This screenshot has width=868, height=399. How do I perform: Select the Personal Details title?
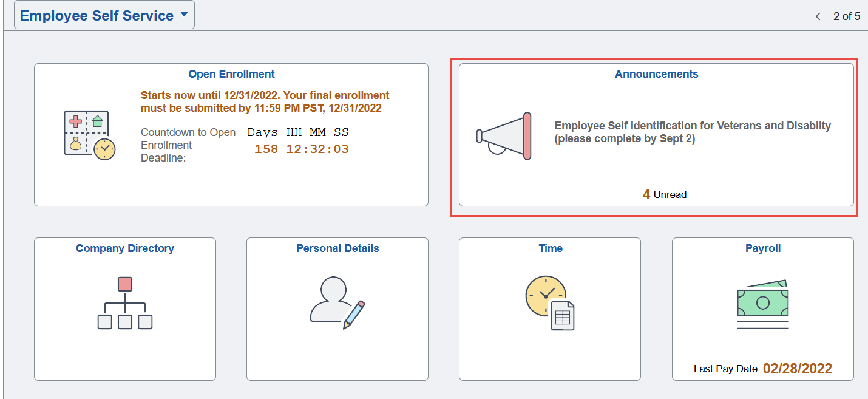pos(337,248)
